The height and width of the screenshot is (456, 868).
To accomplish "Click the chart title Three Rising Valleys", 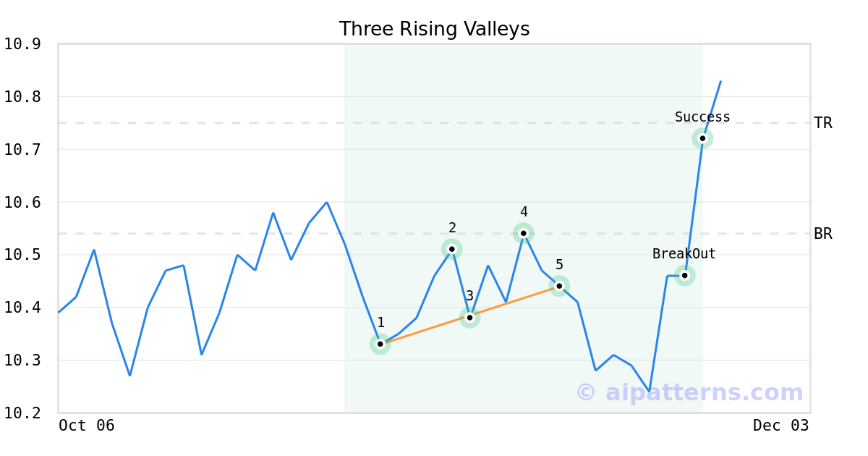I will (434, 29).
